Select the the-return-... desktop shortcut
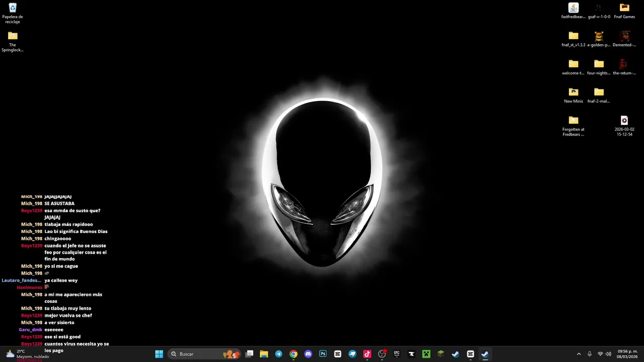Viewport: 644px width, 362px height. tap(624, 67)
